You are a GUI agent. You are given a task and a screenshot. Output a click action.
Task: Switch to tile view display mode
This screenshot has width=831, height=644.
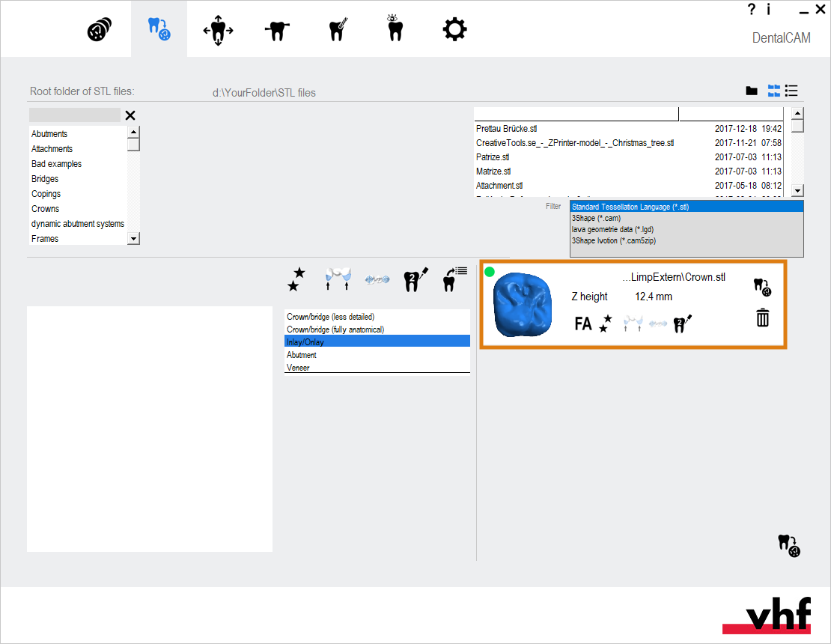pyautogui.click(x=773, y=91)
